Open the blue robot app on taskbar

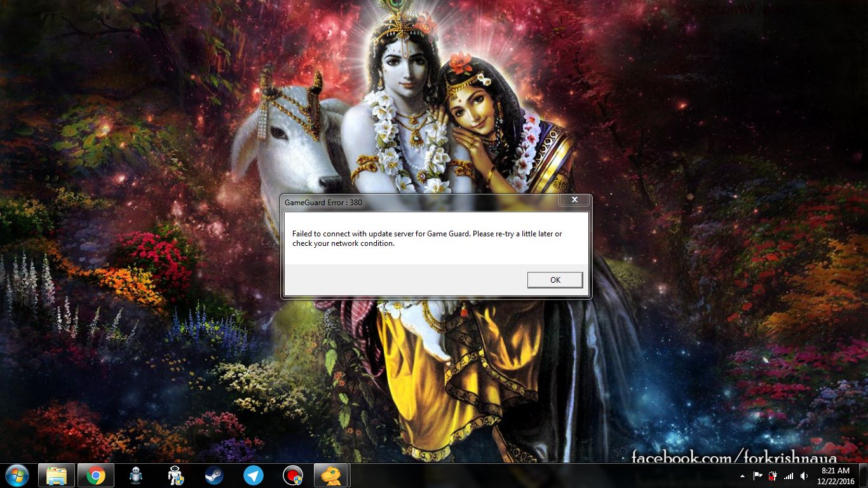[x=135, y=475]
